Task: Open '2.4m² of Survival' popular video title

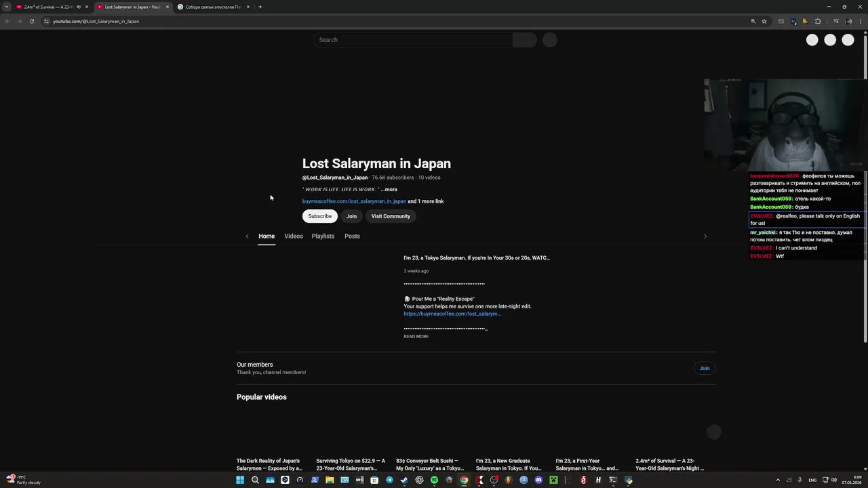Action: [x=670, y=464]
